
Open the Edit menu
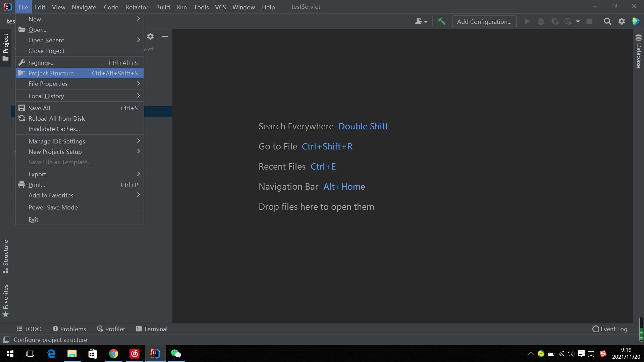40,7
